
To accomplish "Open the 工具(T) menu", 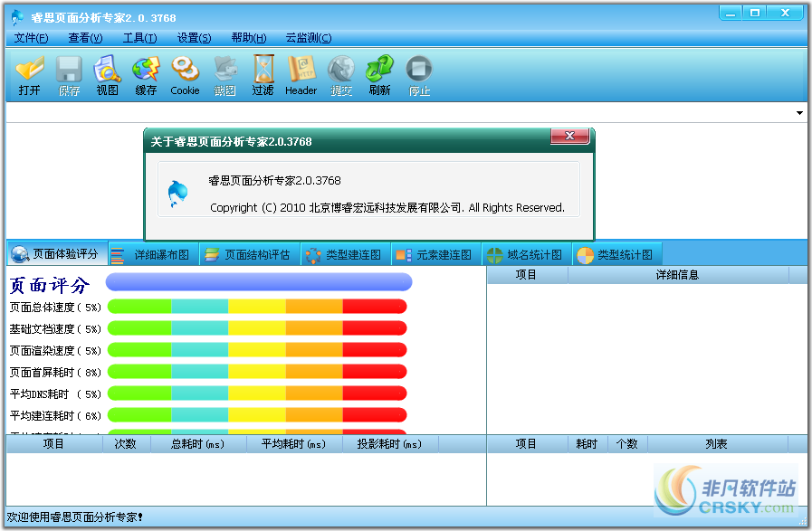I will pos(139,38).
